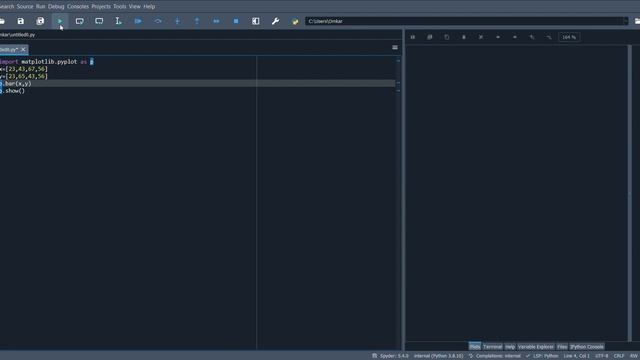This screenshot has height=360, width=640.
Task: Open a file with the folder icon
Action: [2, 21]
